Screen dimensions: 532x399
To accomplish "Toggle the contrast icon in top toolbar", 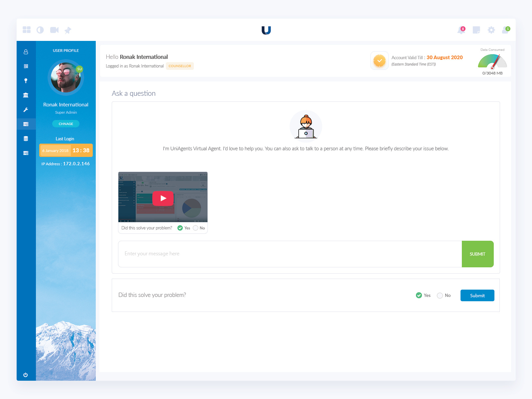I will click(x=41, y=30).
